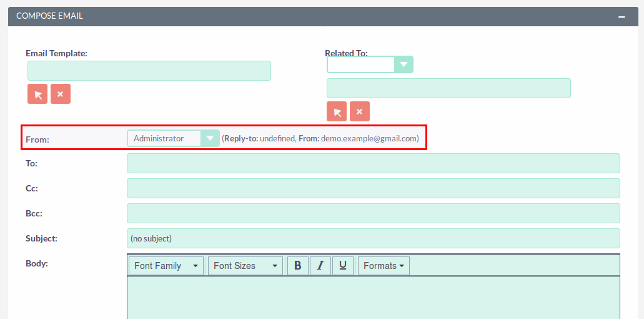The height and width of the screenshot is (319, 644).
Task: Click the Bcc field
Action: 374,213
